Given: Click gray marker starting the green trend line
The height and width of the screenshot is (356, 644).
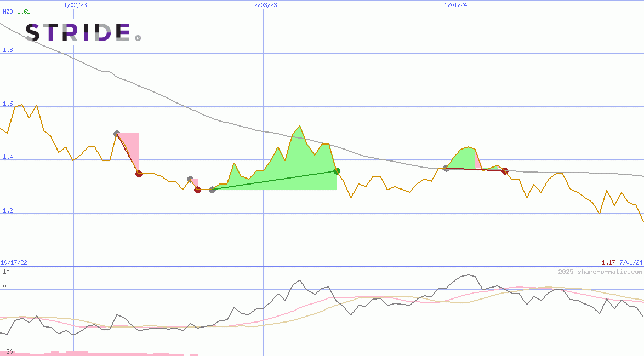Looking at the screenshot, I should pos(213,190).
